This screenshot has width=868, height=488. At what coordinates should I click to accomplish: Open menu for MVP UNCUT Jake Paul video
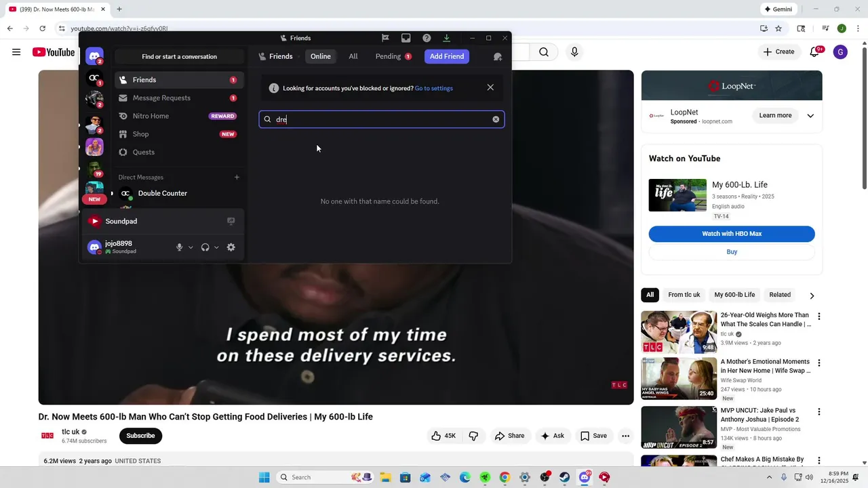[818, 411]
